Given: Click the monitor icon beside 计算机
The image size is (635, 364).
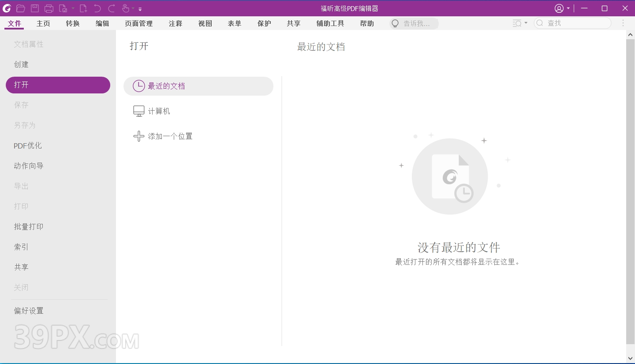Looking at the screenshot, I should pos(139,111).
